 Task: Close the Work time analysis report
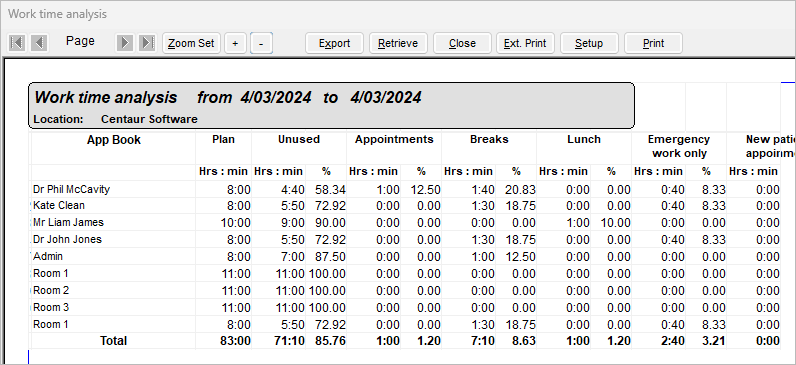coord(462,43)
